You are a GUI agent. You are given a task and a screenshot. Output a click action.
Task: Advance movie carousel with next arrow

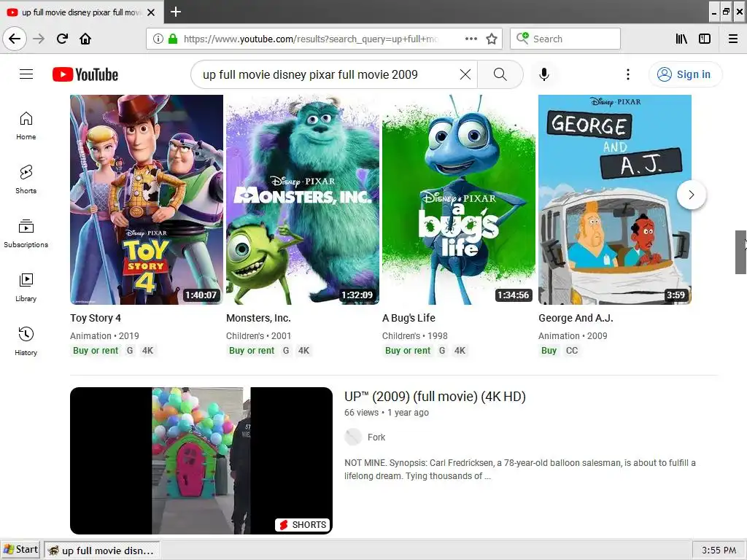click(x=692, y=194)
